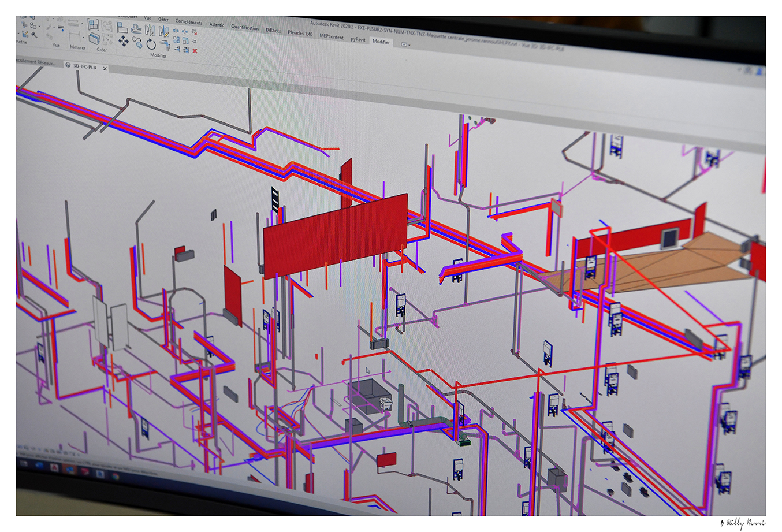Click the red Delete X icon
The height and width of the screenshot is (532, 782).
pyautogui.click(x=195, y=51)
